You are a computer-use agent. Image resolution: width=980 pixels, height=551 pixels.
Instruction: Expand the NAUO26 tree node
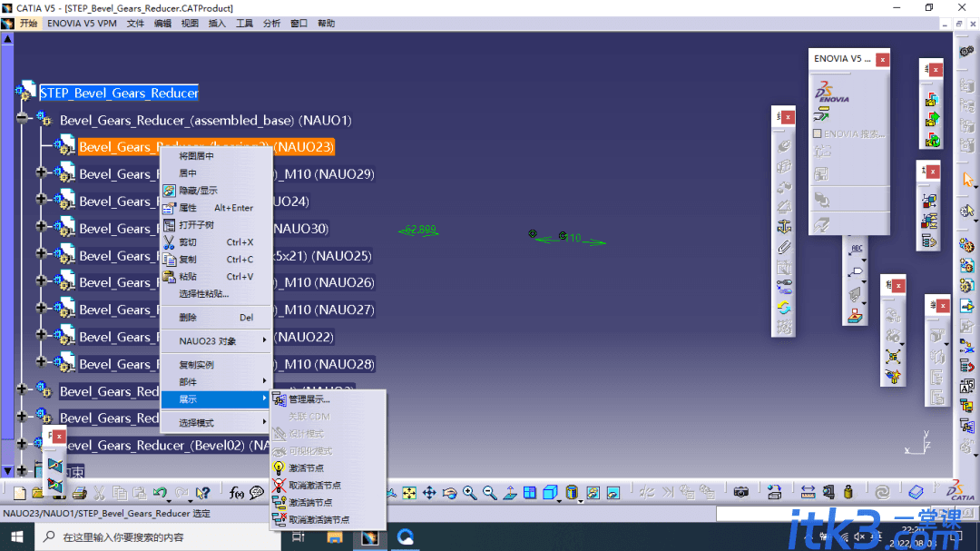pyautogui.click(x=42, y=280)
